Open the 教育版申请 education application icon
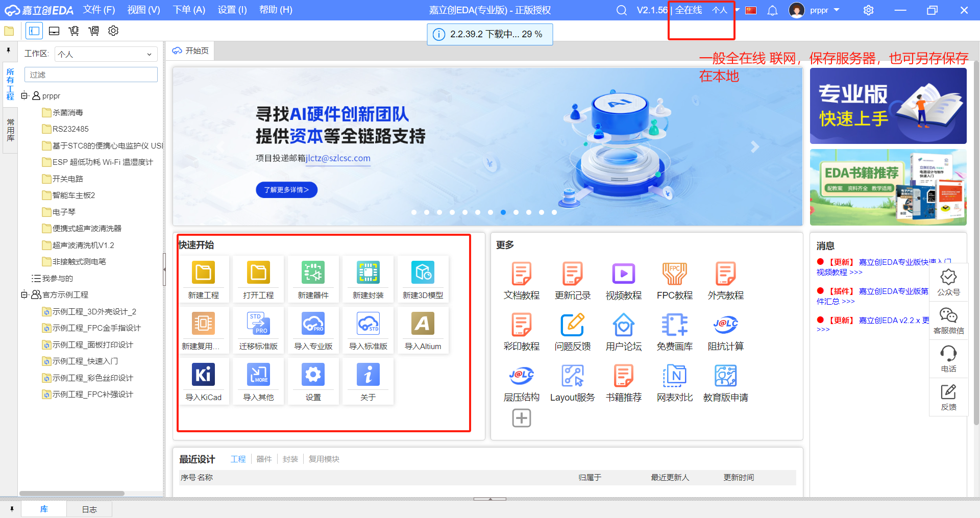This screenshot has width=980, height=518. tap(726, 376)
